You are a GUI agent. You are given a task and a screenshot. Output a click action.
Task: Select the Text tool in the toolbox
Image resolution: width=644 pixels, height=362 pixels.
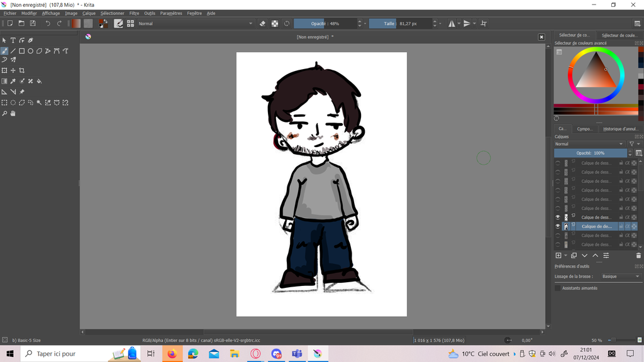coord(13,40)
